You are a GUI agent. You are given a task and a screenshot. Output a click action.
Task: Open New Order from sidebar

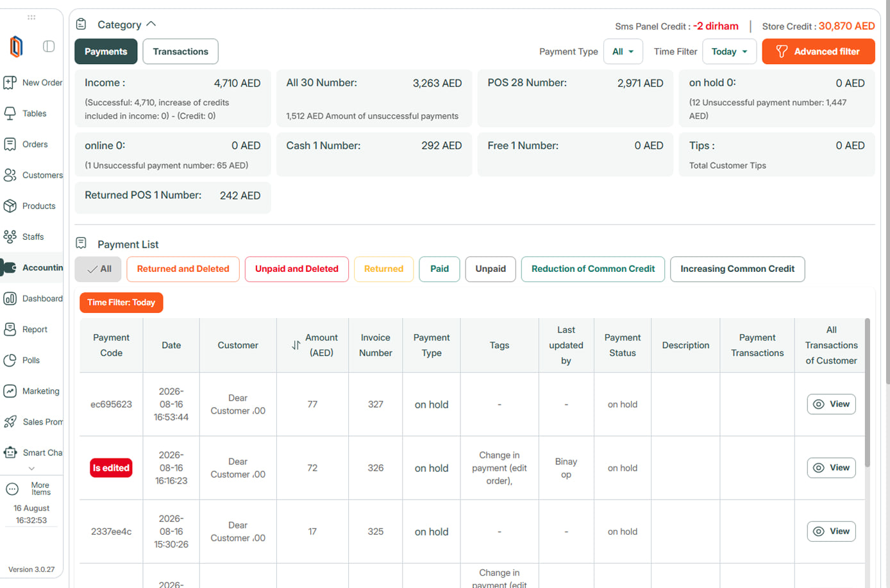click(x=32, y=83)
